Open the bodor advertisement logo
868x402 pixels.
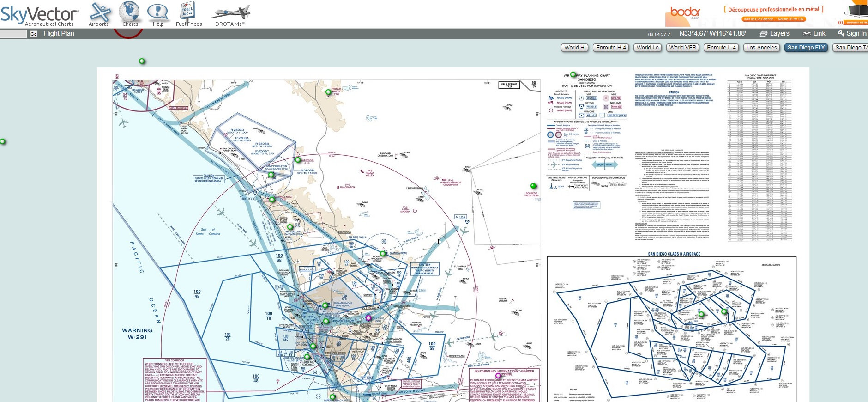point(685,13)
